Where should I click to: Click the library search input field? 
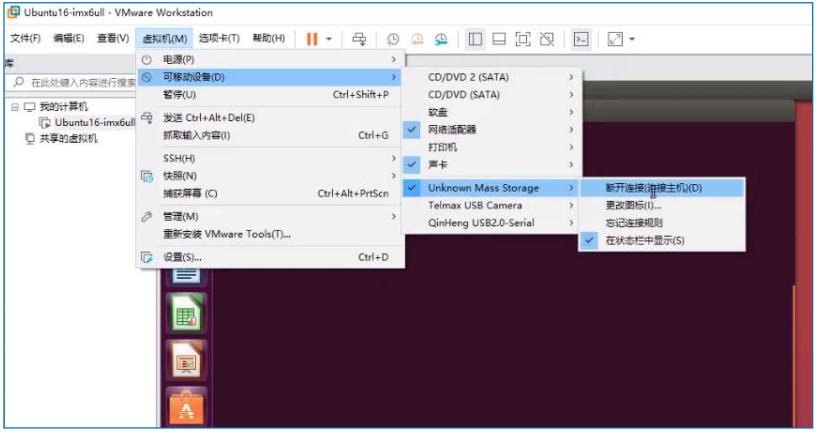(x=73, y=83)
